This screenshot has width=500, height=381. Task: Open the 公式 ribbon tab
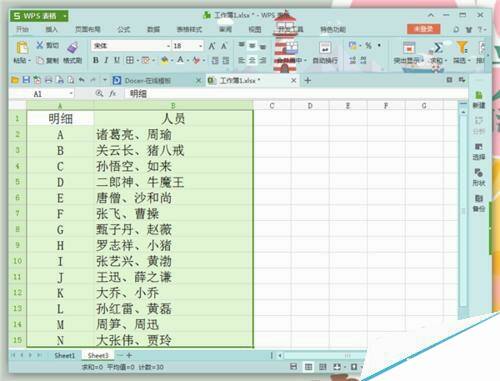pyautogui.click(x=123, y=29)
